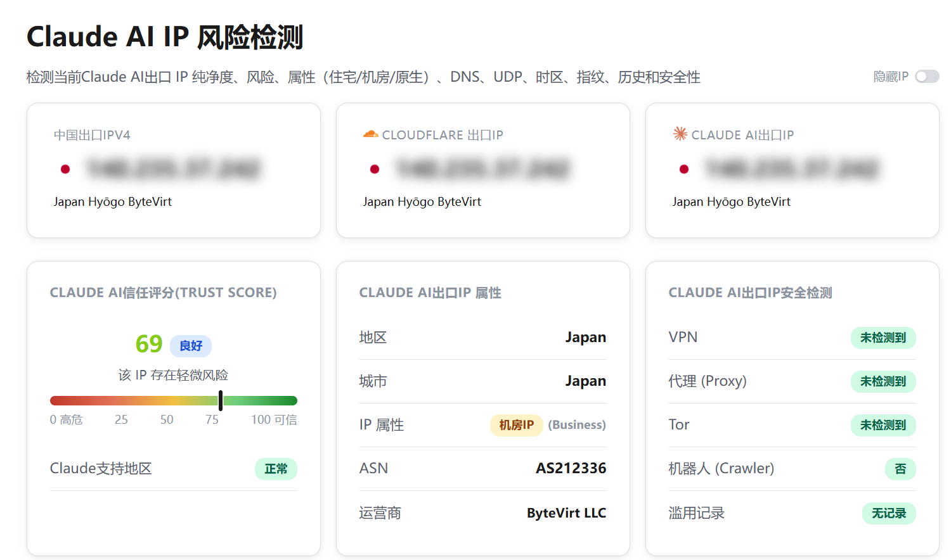
Task: Click the 滥用记录 label
Action: (x=697, y=513)
